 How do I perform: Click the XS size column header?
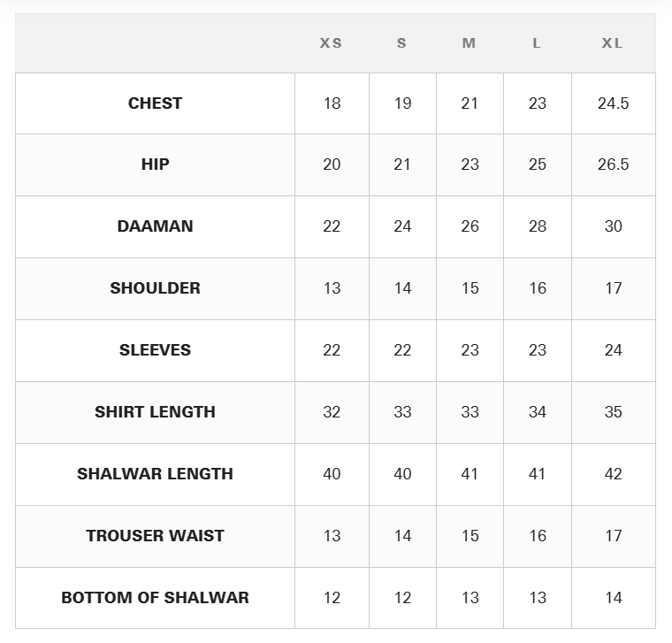tap(331, 43)
